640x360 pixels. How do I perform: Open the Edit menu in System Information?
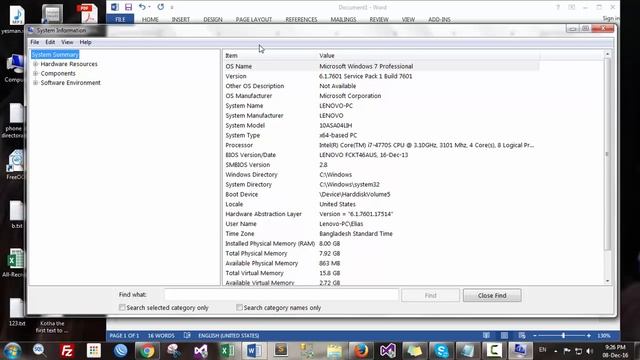[50, 42]
